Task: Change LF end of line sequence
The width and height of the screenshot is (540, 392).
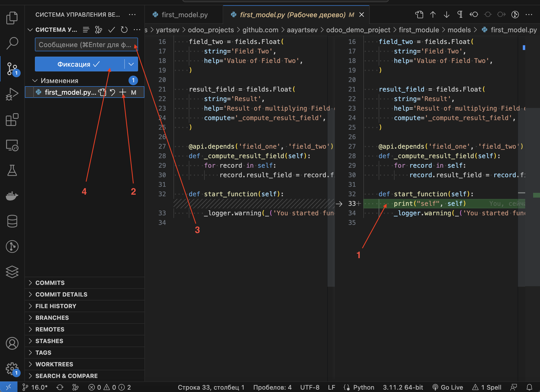Action: pos(332,387)
